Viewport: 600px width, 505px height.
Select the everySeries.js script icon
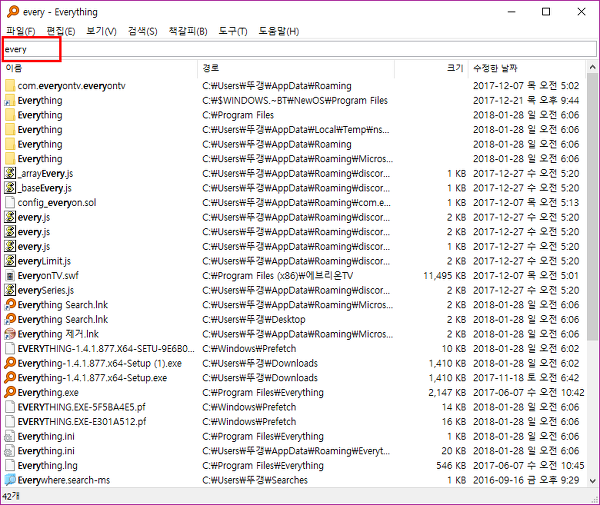click(10, 290)
